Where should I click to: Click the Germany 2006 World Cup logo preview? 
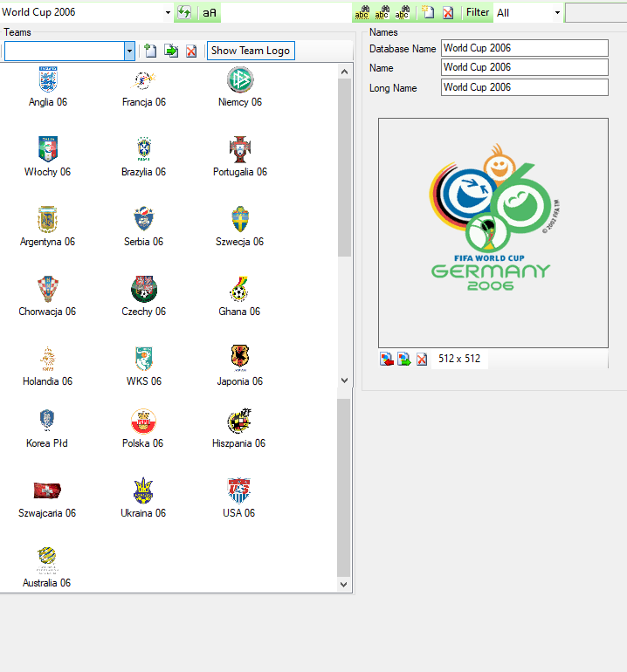tap(493, 233)
